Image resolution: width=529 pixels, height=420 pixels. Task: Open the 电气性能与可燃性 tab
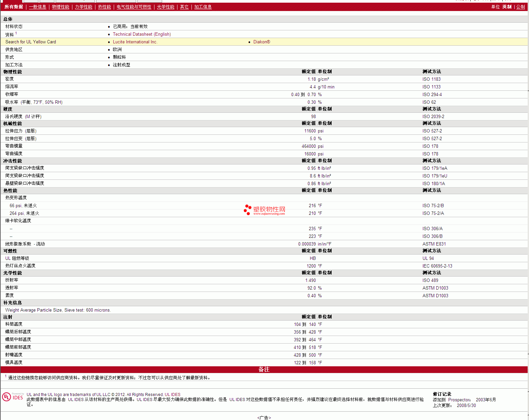point(134,7)
